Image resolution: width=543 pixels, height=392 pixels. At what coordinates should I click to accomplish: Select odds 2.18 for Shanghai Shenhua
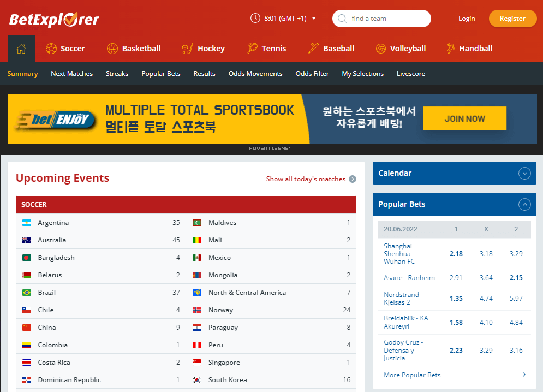[x=456, y=254]
